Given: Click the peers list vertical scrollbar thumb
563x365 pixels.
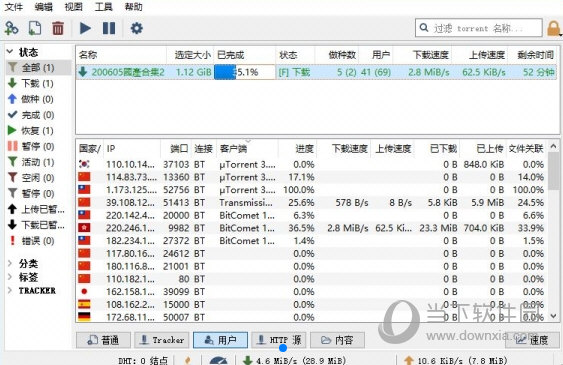Looking at the screenshot, I should [x=553, y=170].
